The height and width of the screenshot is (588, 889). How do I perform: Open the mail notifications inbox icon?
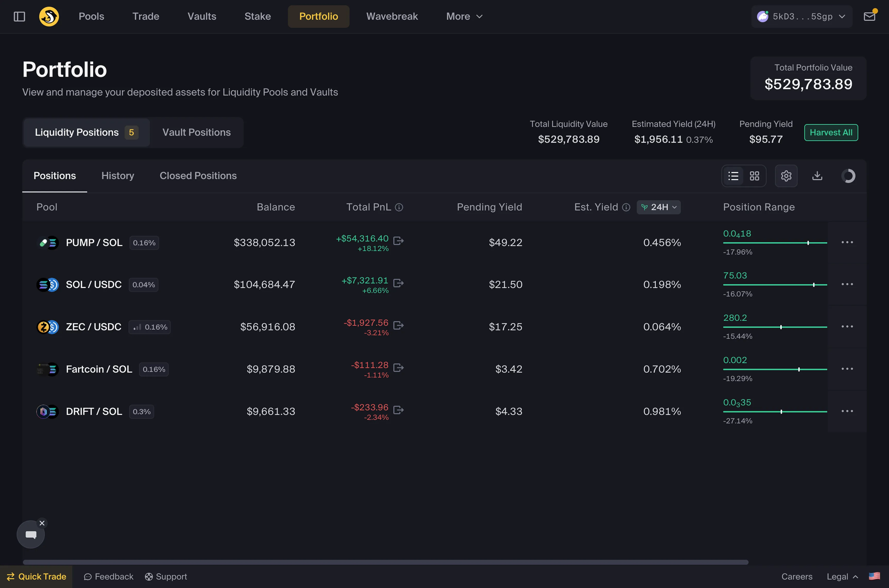869,16
